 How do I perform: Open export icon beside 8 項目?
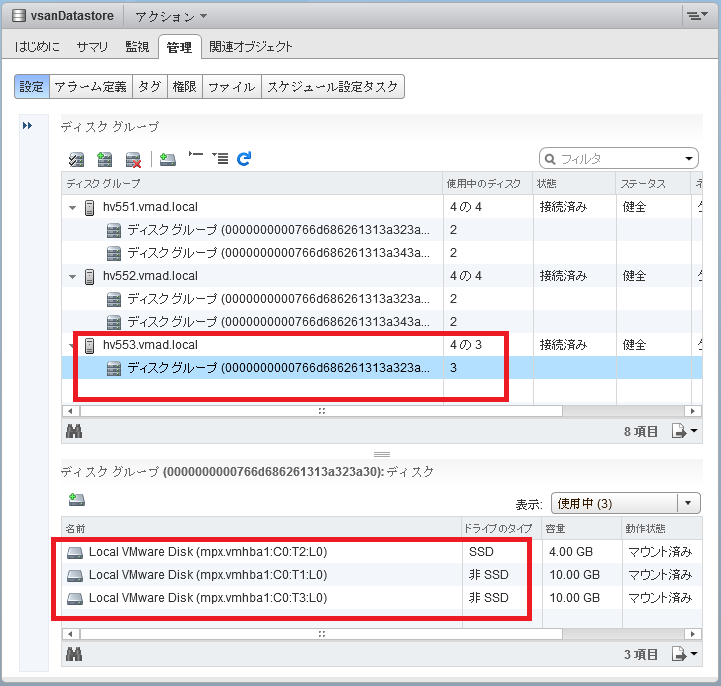(684, 431)
